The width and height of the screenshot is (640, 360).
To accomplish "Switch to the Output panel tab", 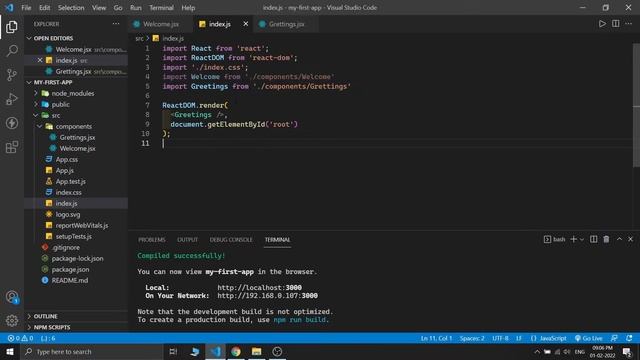I will (187, 240).
